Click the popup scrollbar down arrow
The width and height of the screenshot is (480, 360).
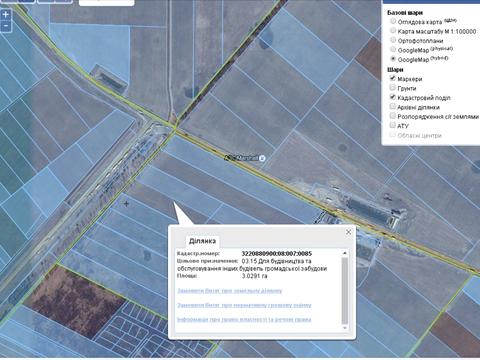point(345,328)
